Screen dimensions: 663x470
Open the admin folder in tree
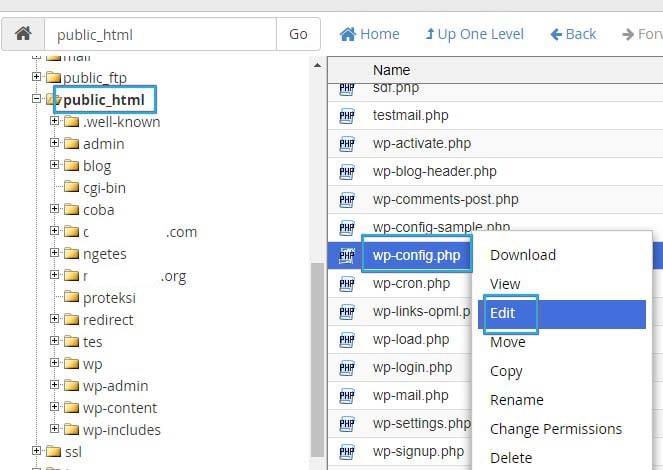pos(104,144)
